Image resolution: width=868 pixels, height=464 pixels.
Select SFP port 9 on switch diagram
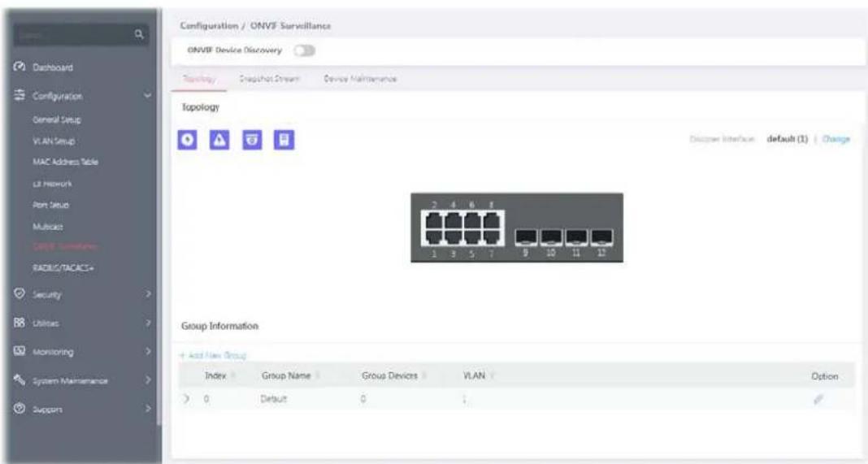525,237
